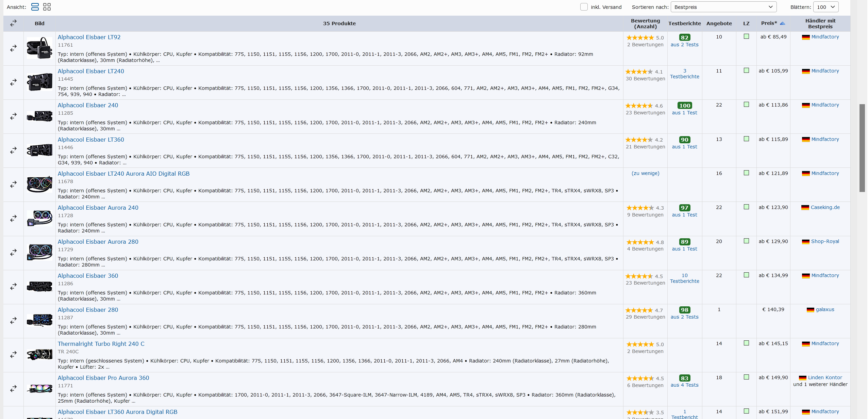The height and width of the screenshot is (419, 868).
Task: Open Alphacool Eisbaer LT92 product thumbnail
Action: tap(39, 48)
